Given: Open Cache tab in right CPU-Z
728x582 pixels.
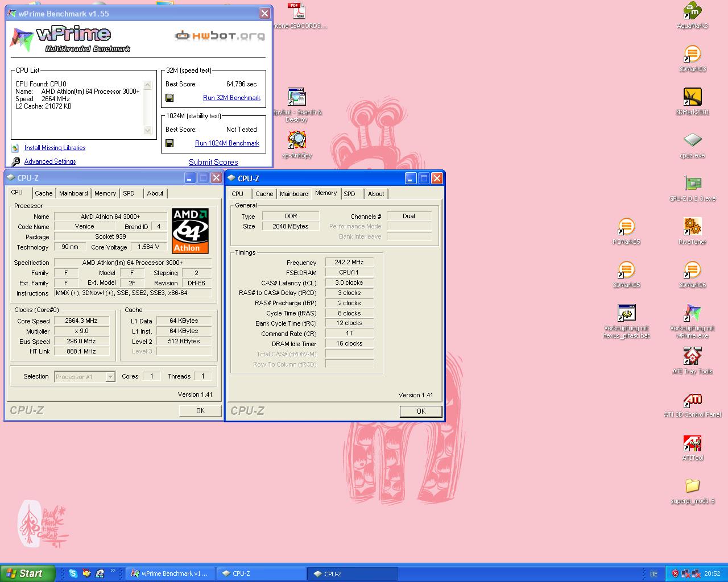Looking at the screenshot, I should (264, 194).
